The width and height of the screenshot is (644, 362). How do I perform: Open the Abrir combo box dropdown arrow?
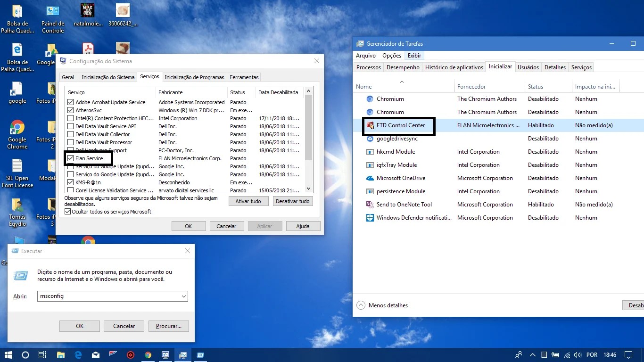coord(183,296)
